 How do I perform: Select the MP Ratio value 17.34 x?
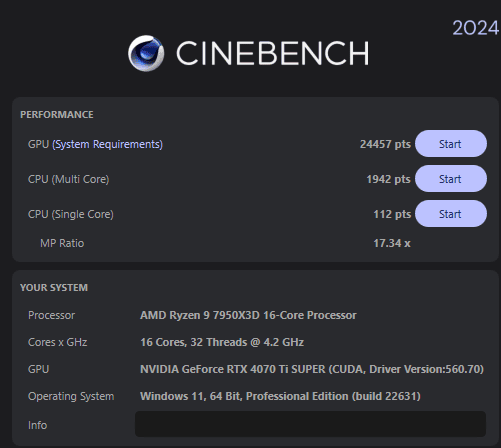392,243
